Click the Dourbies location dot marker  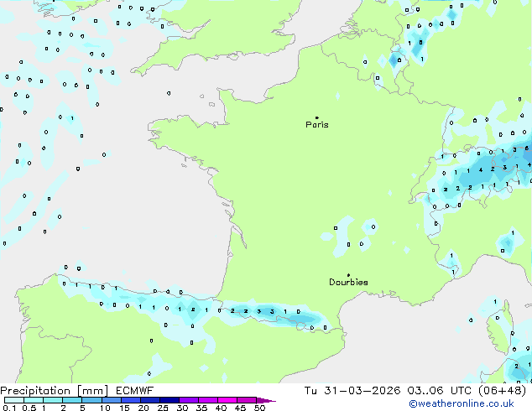coord(348,275)
